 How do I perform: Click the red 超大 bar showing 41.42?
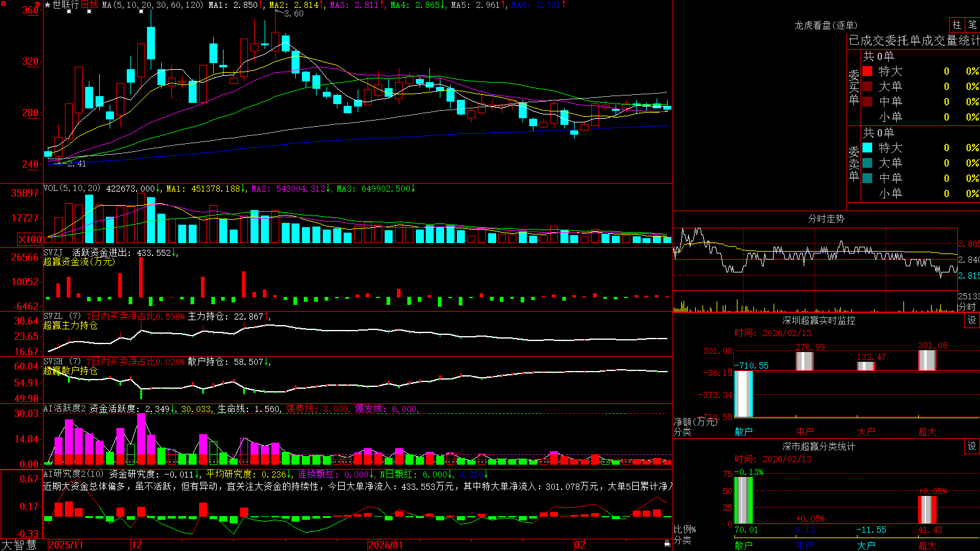click(x=927, y=510)
